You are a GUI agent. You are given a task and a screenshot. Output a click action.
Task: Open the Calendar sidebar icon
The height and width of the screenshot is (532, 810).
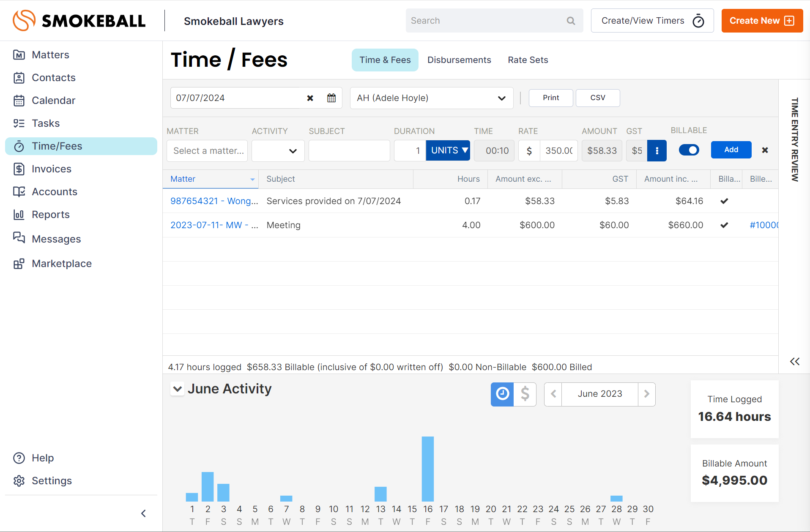pyautogui.click(x=19, y=101)
